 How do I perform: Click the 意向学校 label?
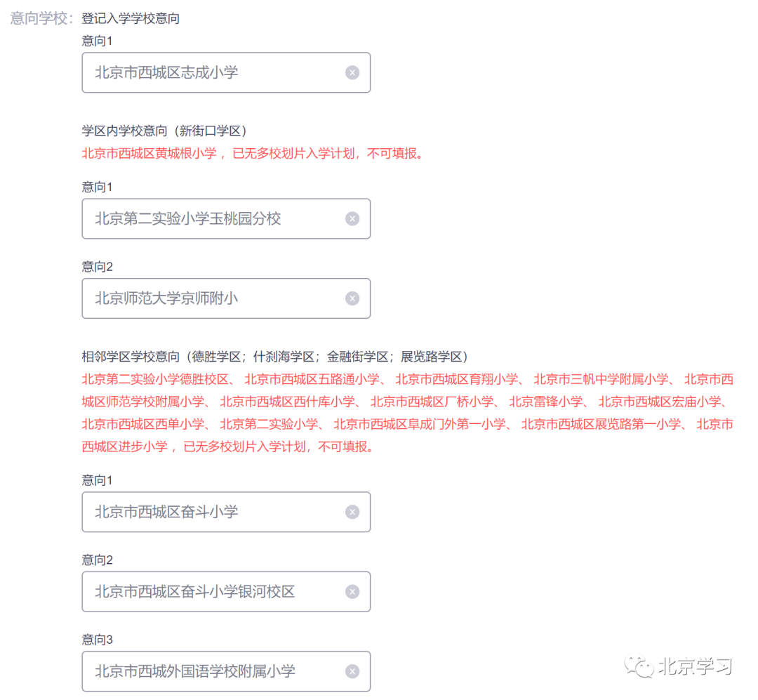[x=42, y=18]
